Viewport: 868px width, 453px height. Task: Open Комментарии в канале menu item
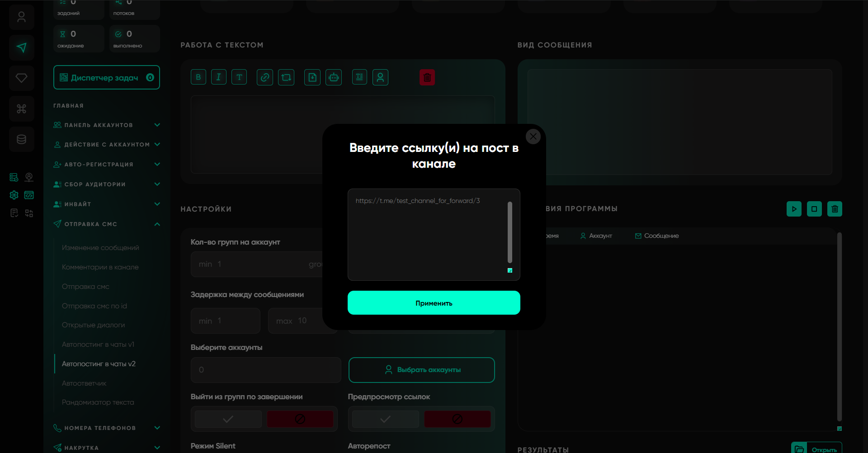pyautogui.click(x=100, y=267)
